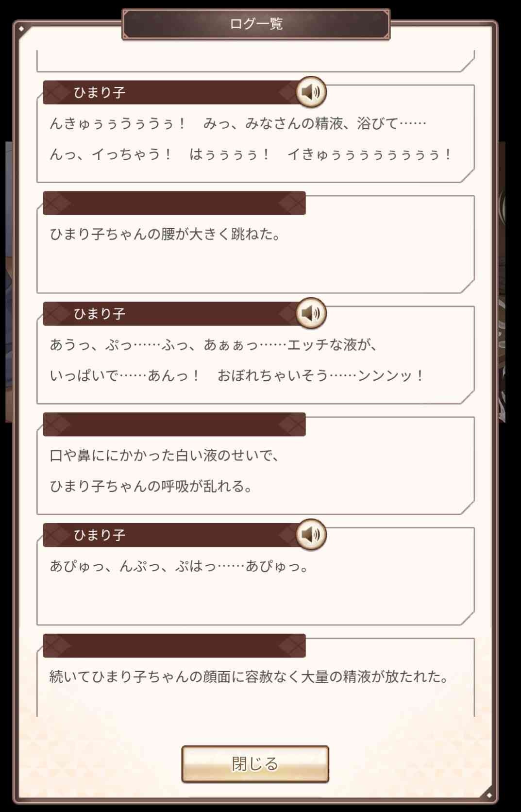Click the top-left diamond corner ornament
521x812 pixels.
21,29
